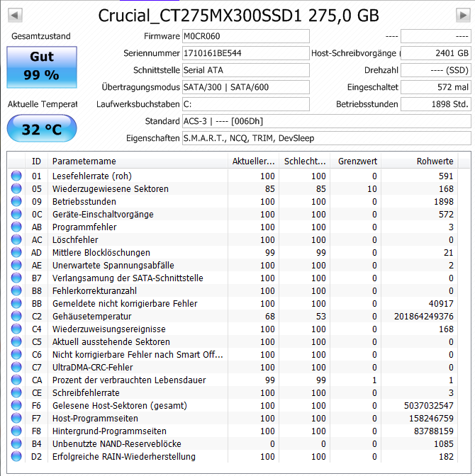
Task: Click the ID cell D2
Action: tap(36, 457)
